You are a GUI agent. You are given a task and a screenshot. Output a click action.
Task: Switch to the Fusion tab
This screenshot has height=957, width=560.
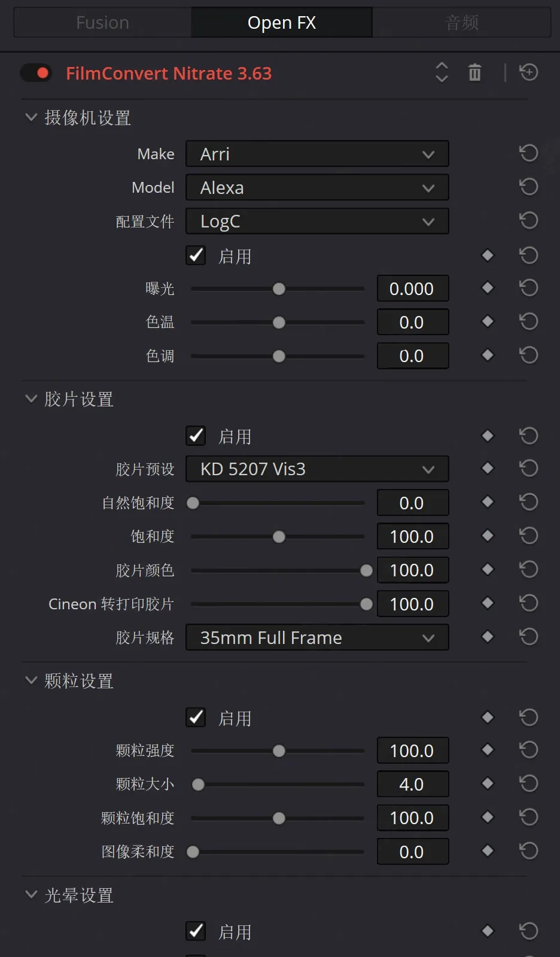tap(102, 23)
